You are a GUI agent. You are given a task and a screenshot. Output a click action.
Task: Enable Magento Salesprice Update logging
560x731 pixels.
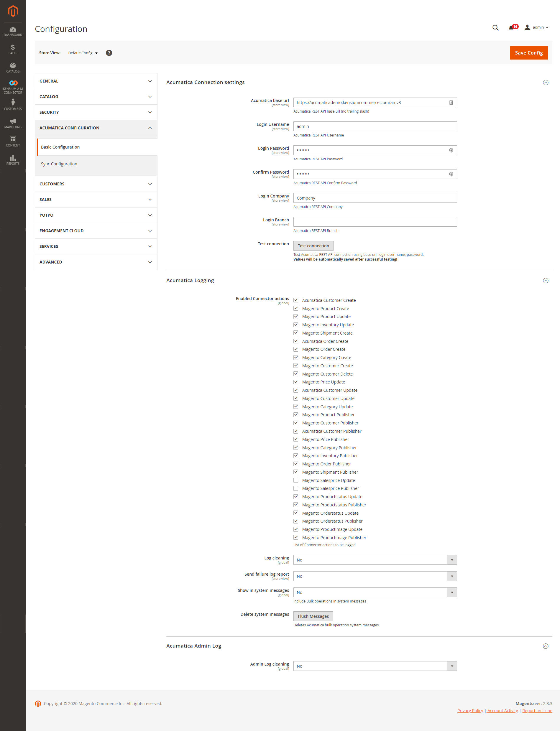click(296, 481)
